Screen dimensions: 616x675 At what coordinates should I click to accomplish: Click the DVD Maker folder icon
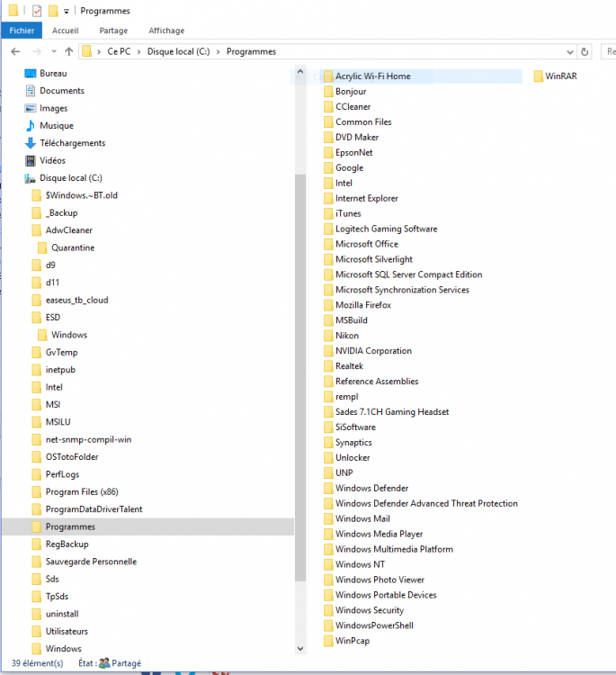328,138
